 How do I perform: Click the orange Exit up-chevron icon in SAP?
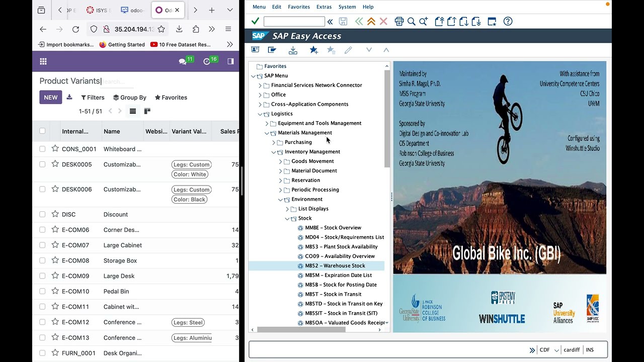(x=371, y=21)
